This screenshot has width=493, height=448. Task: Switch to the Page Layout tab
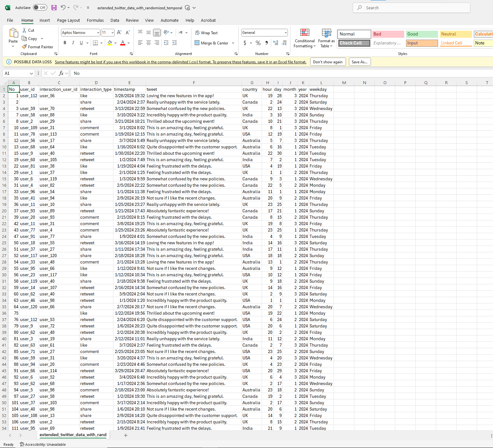pyautogui.click(x=68, y=20)
